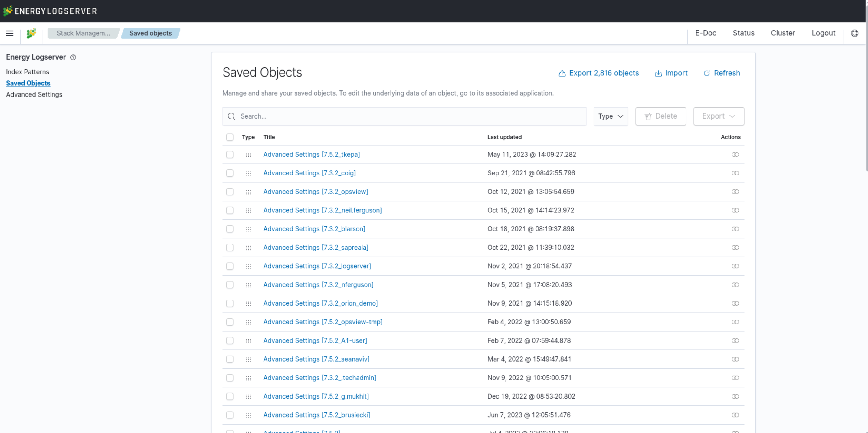
Task: Check the box for 7.3.2_opsview settings
Action: pyautogui.click(x=230, y=192)
